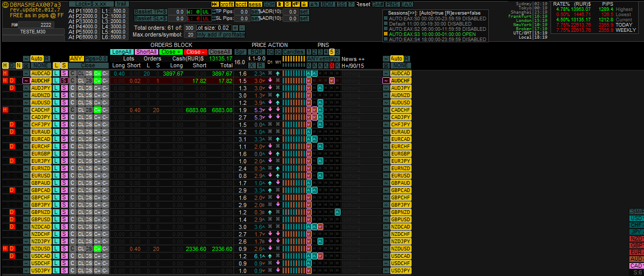The image size is (644, 276).
Task: Click the JPY currency strength swatch
Action: [636, 232]
